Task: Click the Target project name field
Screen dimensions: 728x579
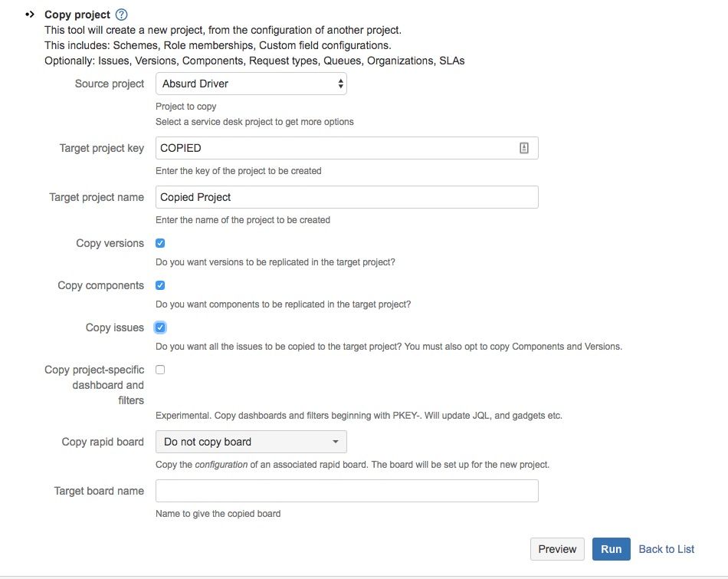Action: click(x=347, y=197)
